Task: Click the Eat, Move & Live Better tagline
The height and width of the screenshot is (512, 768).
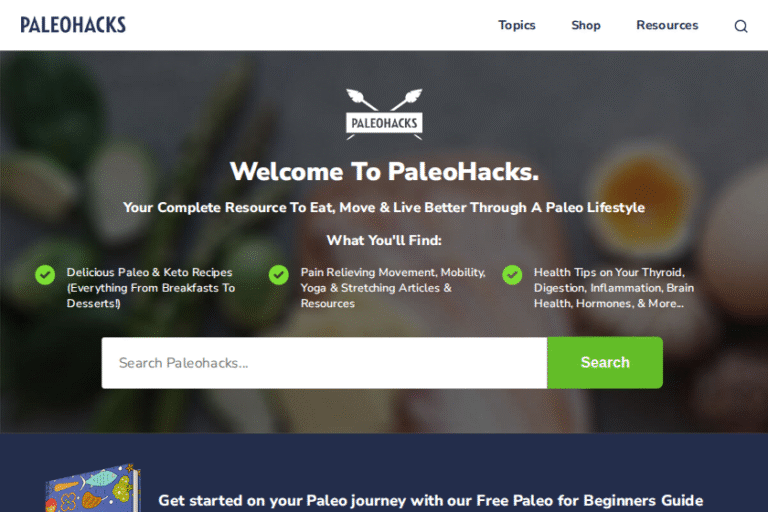Action: 384,207
